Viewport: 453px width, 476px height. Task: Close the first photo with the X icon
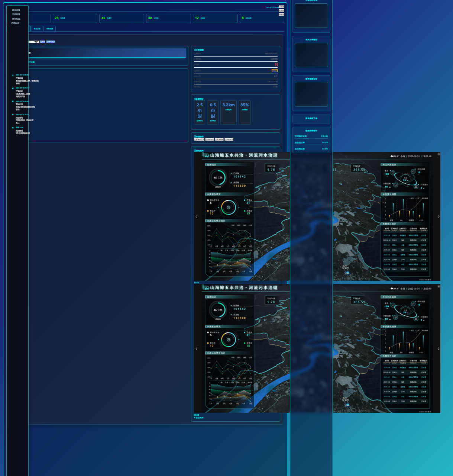pyautogui.click(x=439, y=154)
